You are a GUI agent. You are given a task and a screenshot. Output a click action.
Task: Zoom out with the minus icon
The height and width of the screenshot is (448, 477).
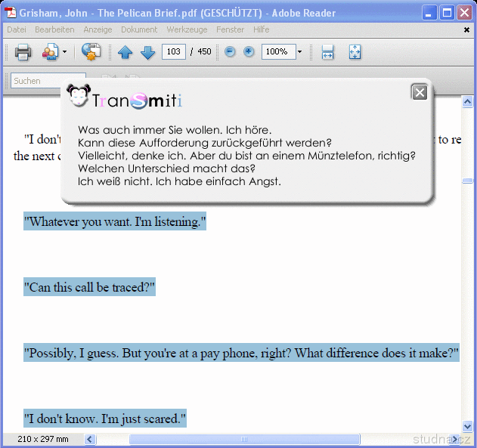point(230,52)
